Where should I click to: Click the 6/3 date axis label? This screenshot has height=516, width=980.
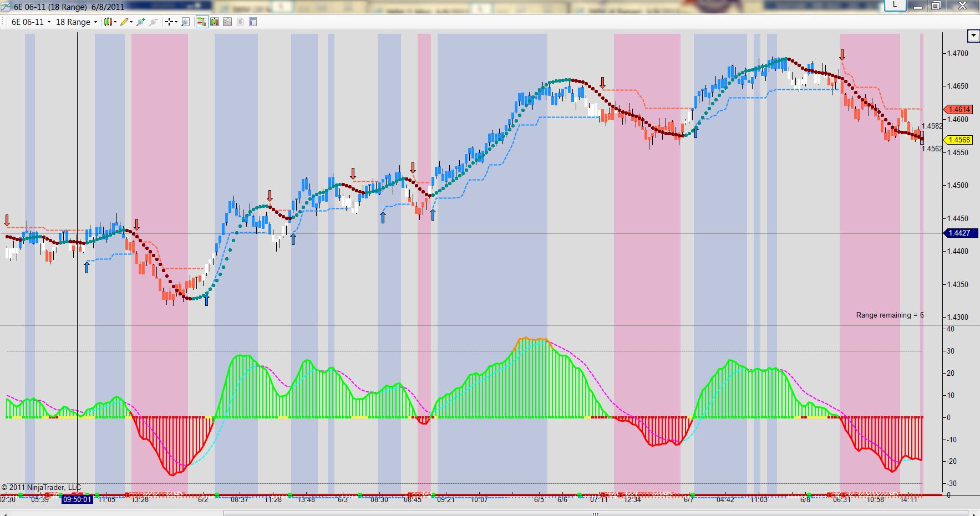pyautogui.click(x=343, y=500)
